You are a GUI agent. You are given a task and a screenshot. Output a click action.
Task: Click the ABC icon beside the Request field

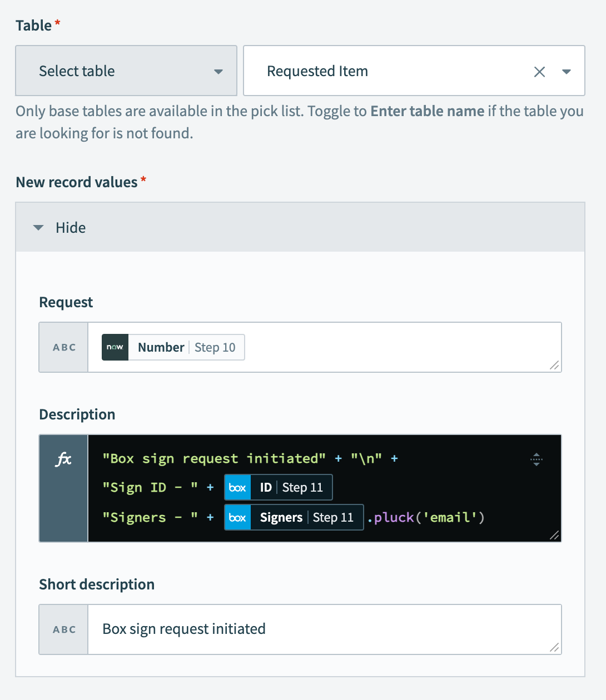[63, 347]
